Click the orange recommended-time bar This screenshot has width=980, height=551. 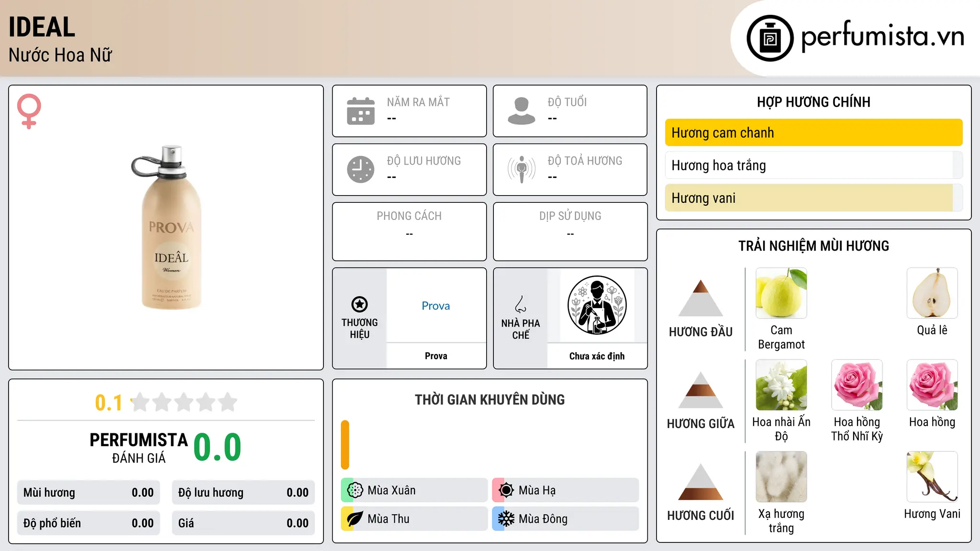click(345, 445)
